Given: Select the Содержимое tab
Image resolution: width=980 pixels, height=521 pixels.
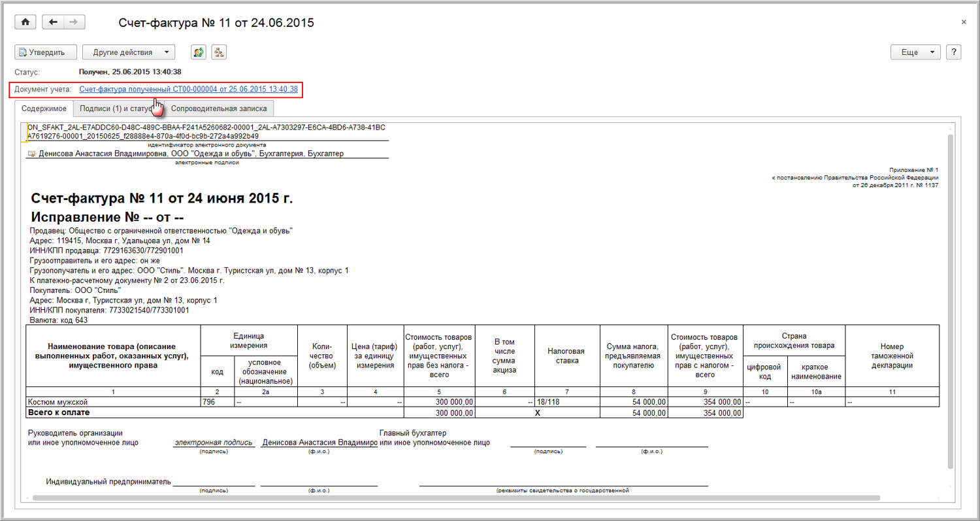Looking at the screenshot, I should pos(44,109).
